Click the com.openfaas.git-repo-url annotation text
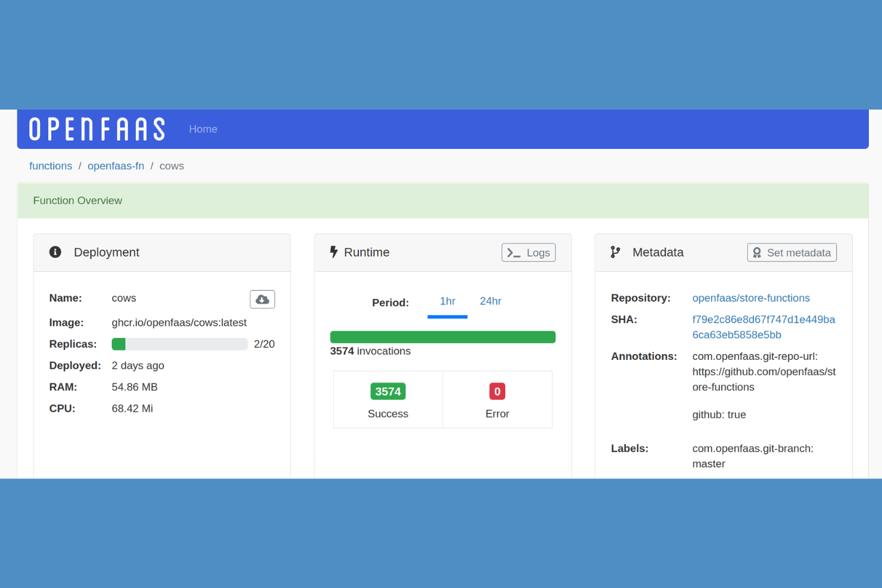 point(764,372)
